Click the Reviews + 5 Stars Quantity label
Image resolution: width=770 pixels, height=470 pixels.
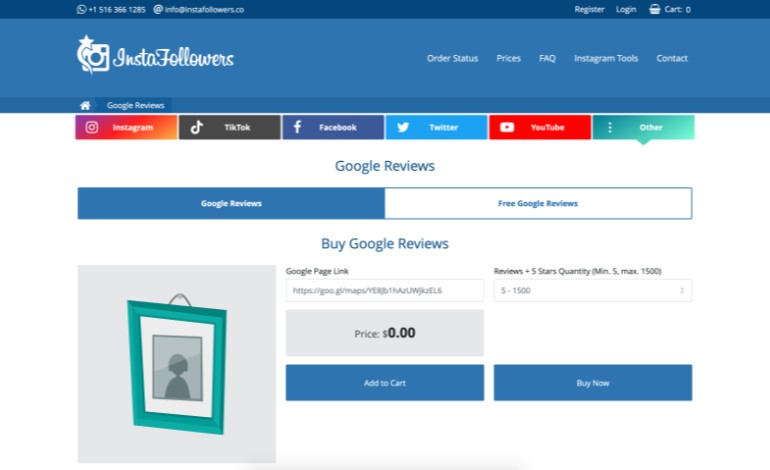click(x=578, y=271)
